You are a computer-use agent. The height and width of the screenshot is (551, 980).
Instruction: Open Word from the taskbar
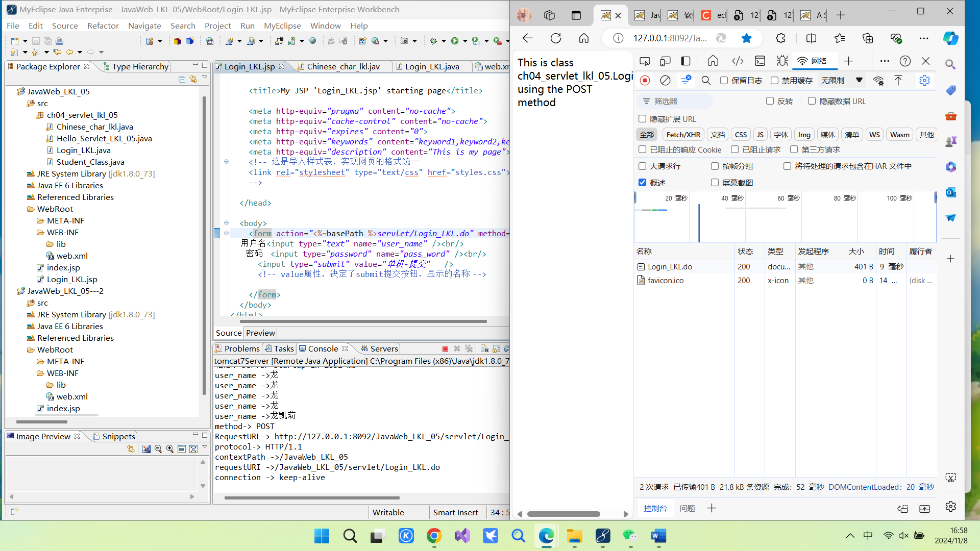click(x=658, y=536)
